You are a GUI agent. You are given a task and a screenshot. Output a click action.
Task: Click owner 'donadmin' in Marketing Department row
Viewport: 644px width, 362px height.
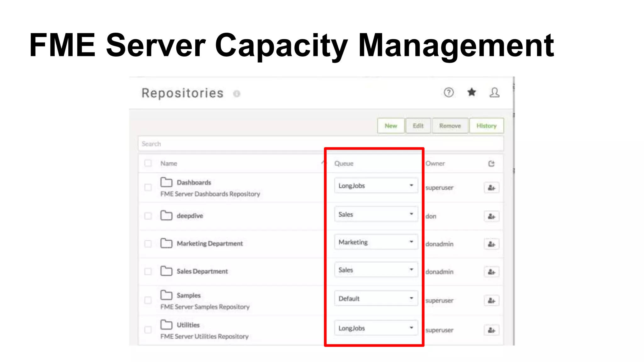coord(439,244)
